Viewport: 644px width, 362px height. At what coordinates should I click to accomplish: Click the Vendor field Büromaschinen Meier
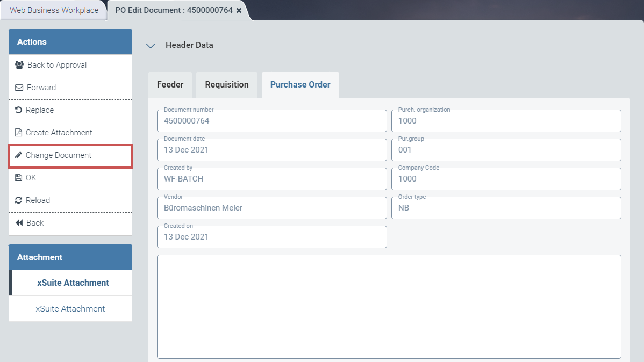[x=271, y=208]
